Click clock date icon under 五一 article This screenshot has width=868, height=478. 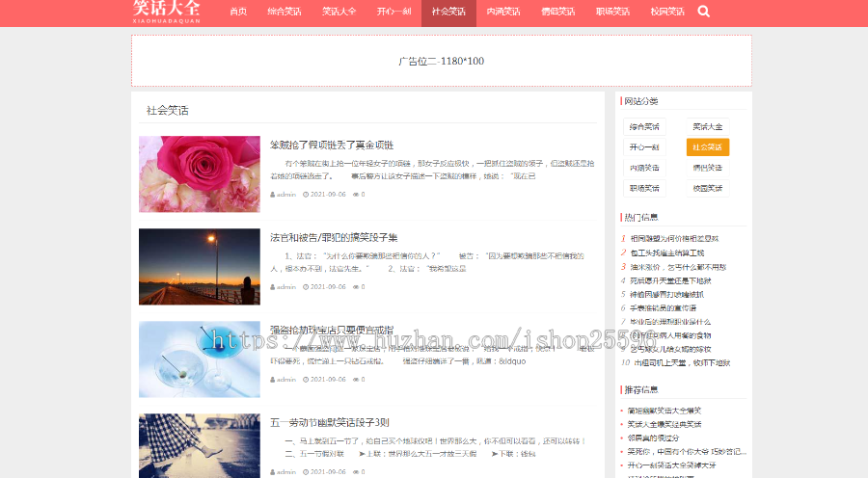pos(306,472)
